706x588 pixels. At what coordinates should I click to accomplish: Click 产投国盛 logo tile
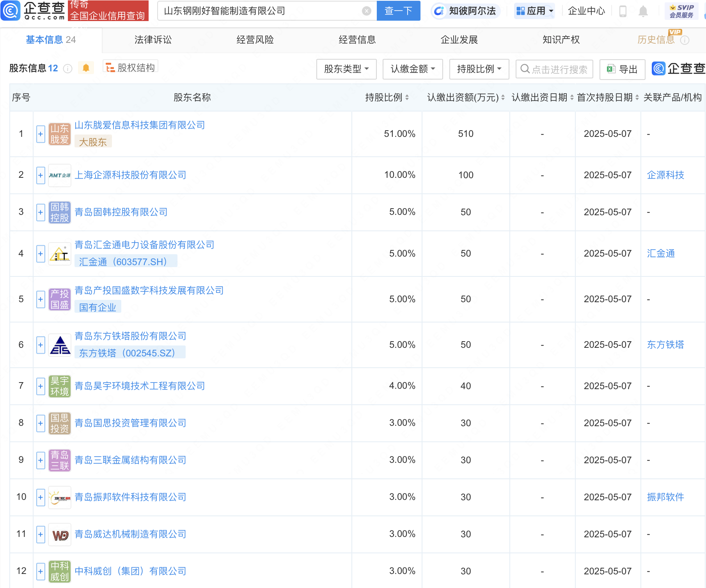(60, 299)
